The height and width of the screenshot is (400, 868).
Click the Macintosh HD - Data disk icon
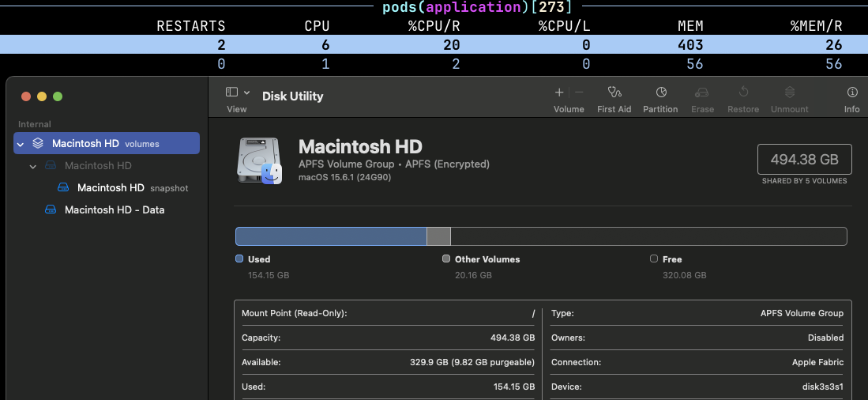pyautogui.click(x=51, y=210)
